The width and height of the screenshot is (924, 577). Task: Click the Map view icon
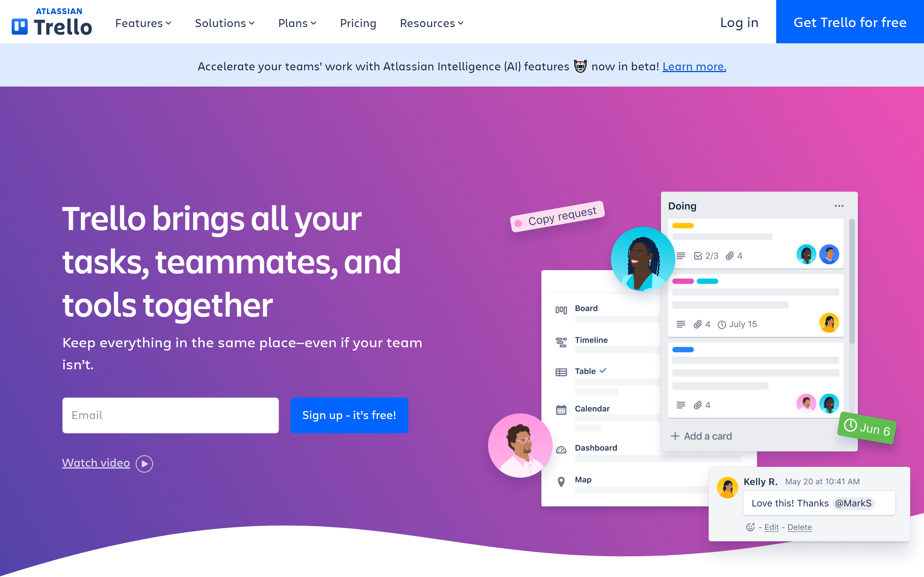[x=561, y=480]
